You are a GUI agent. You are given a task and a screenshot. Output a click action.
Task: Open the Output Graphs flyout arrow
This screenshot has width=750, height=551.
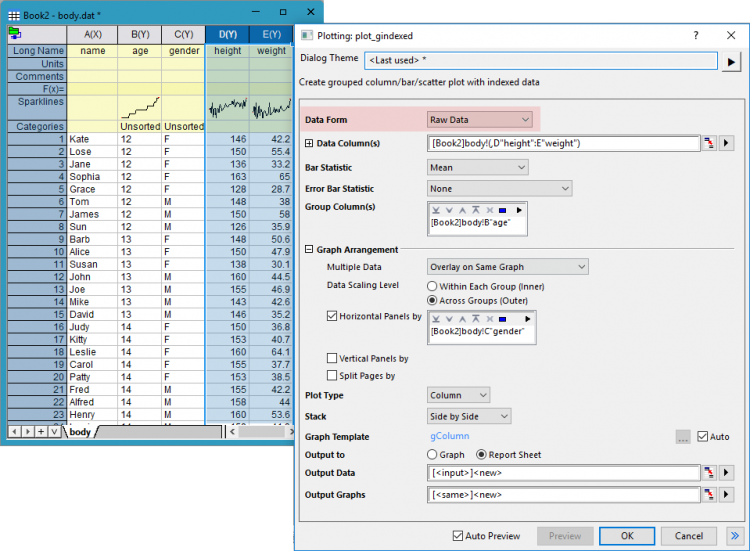coord(726,494)
